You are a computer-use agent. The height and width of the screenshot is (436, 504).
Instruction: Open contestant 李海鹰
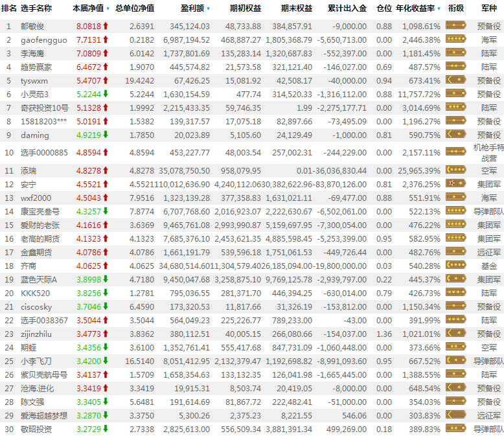pos(32,54)
